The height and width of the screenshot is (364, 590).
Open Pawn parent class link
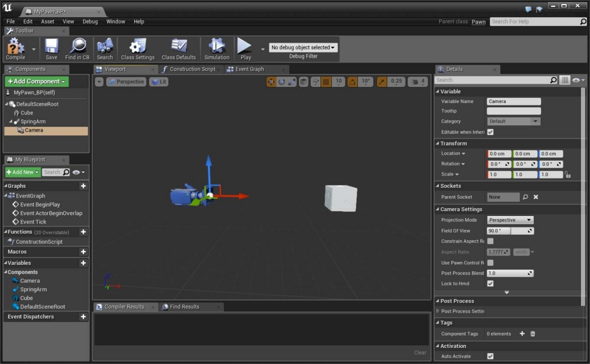pos(478,22)
